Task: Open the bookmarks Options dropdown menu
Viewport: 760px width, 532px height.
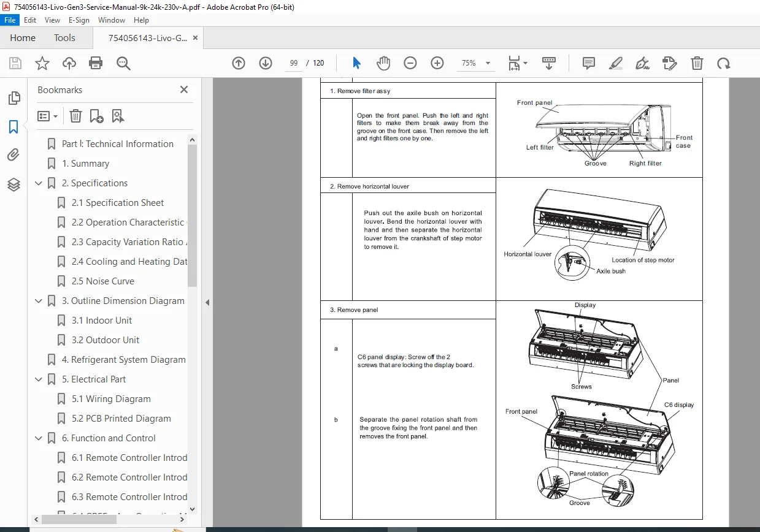Action: click(x=48, y=116)
